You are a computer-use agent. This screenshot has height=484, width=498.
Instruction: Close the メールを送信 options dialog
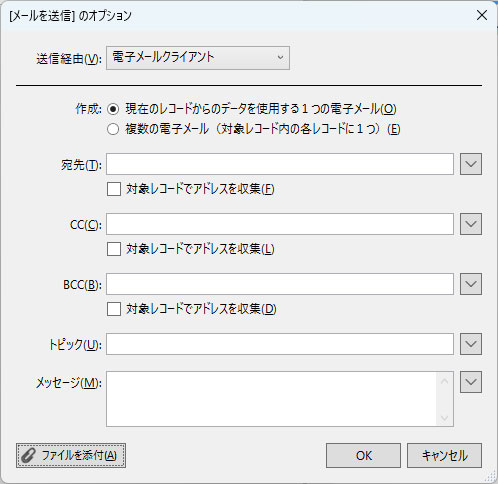click(482, 15)
